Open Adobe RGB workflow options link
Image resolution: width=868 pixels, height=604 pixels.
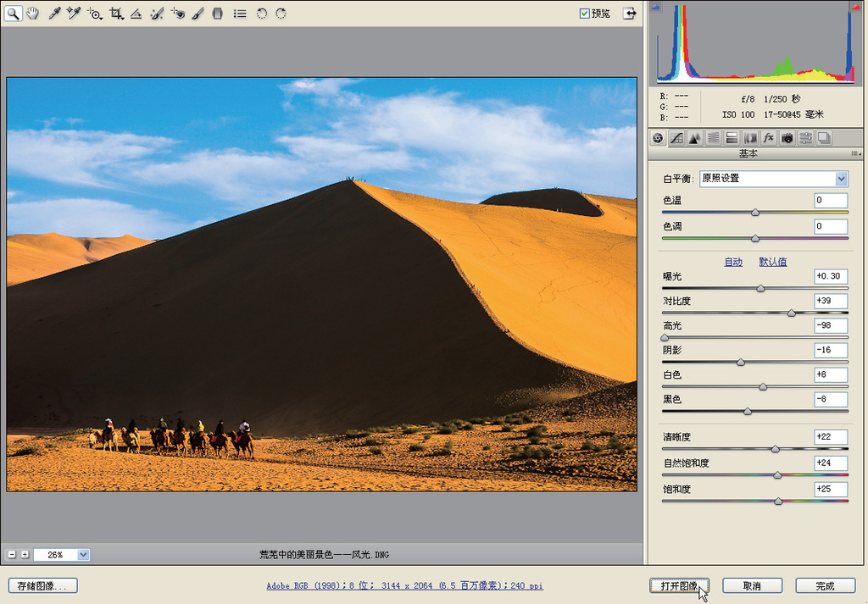pyautogui.click(x=404, y=585)
